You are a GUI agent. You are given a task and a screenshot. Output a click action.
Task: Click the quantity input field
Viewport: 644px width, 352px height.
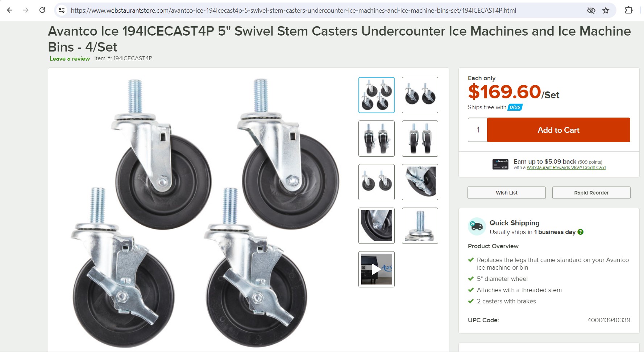[x=478, y=130]
